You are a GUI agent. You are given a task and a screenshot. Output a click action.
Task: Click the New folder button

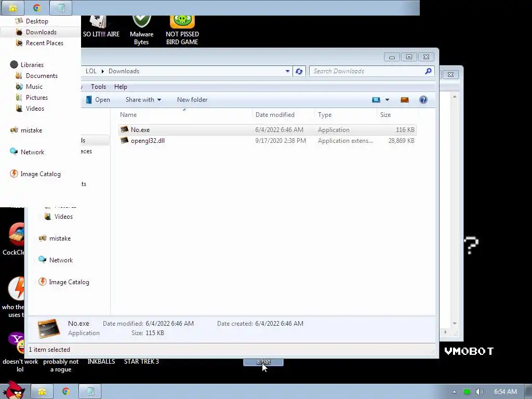[x=192, y=100]
